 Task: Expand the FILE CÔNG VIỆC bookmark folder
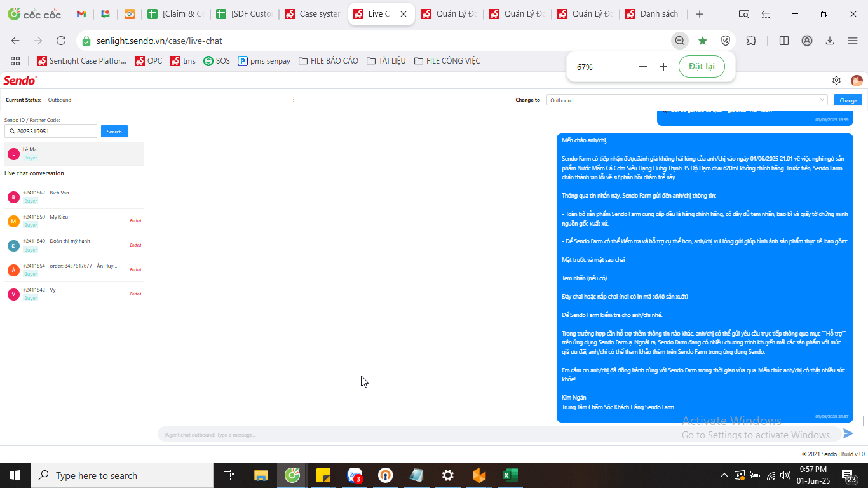(447, 61)
